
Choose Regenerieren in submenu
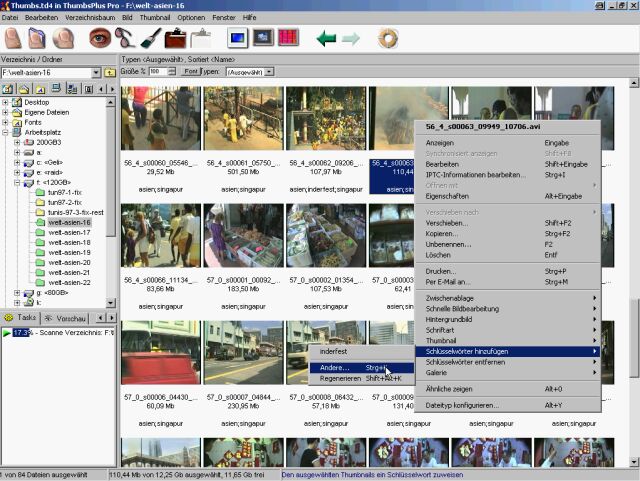click(362, 379)
